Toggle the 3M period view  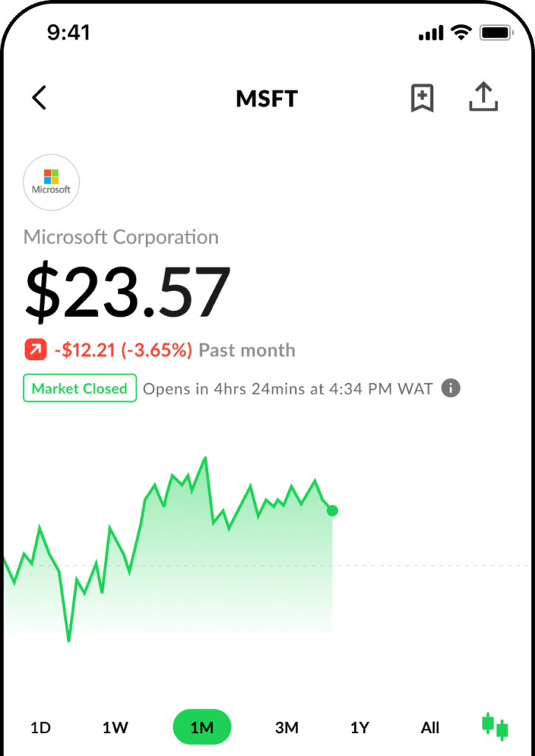click(287, 727)
